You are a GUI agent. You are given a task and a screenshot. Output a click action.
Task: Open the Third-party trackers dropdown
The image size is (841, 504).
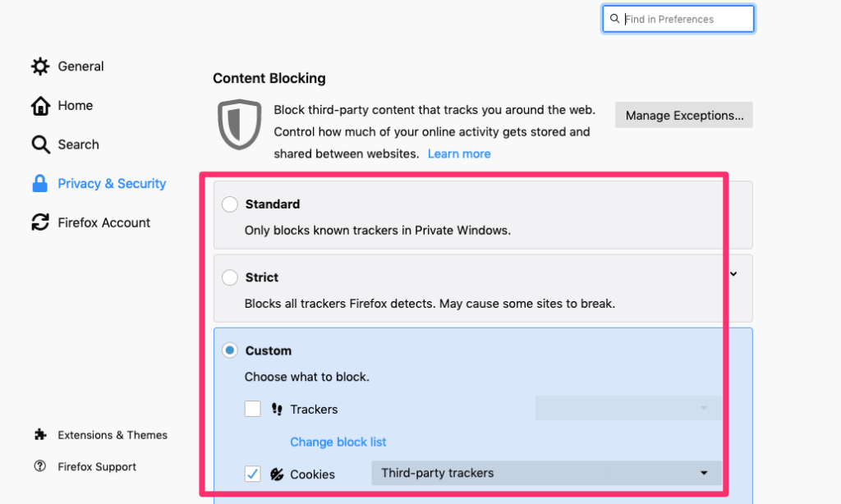(x=546, y=473)
